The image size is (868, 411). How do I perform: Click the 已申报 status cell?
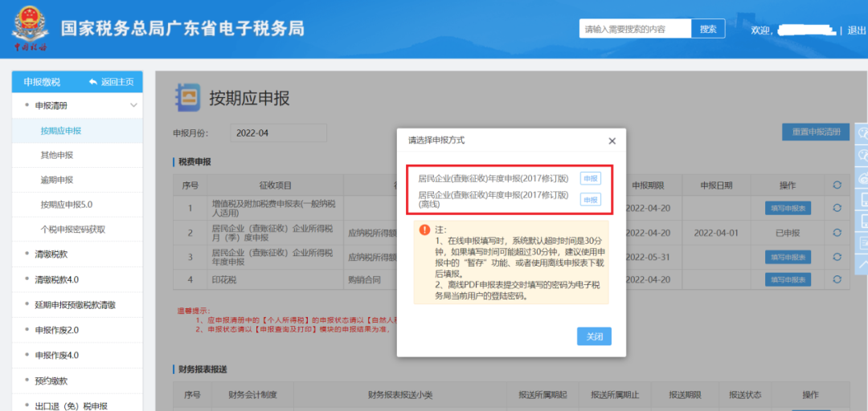(x=788, y=233)
